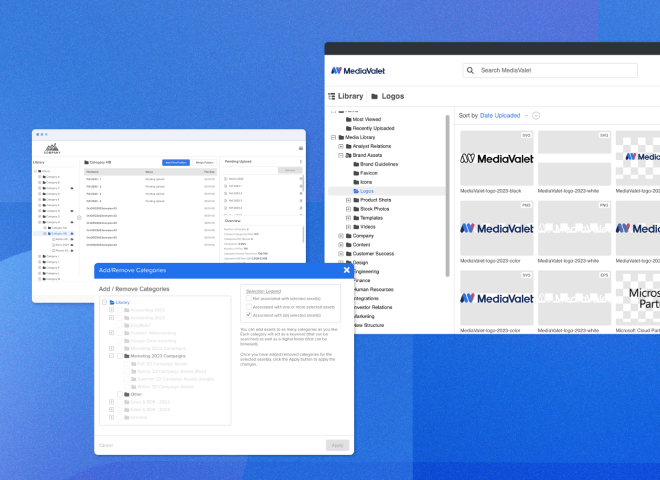The width and height of the screenshot is (660, 480).
Task: Click Cancel in the categories dialog
Action: click(x=106, y=445)
